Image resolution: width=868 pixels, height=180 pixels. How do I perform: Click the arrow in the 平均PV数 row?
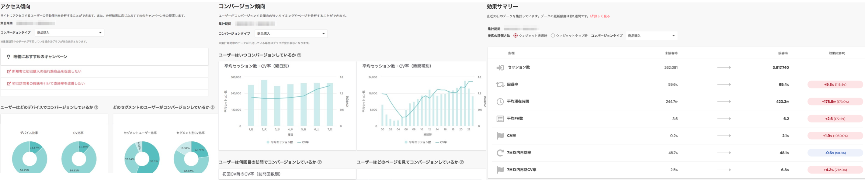pos(724,119)
